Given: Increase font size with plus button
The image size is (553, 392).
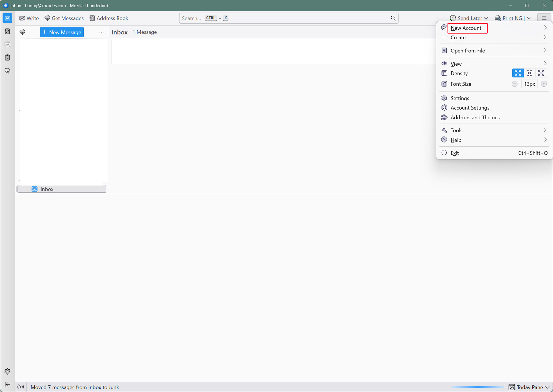Looking at the screenshot, I should tap(544, 84).
